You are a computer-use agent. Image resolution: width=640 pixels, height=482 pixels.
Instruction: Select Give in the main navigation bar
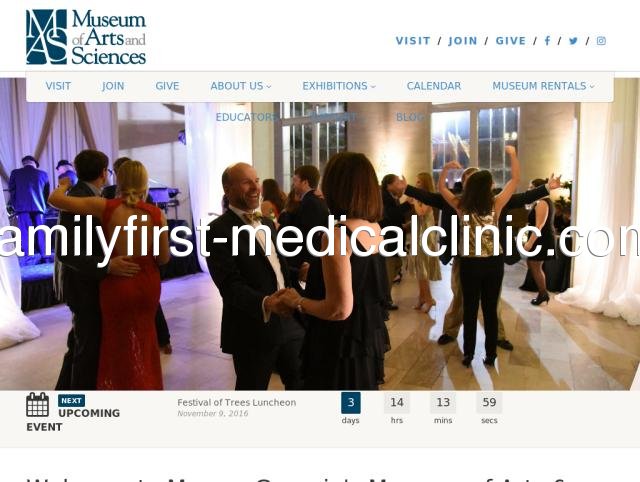tap(167, 86)
